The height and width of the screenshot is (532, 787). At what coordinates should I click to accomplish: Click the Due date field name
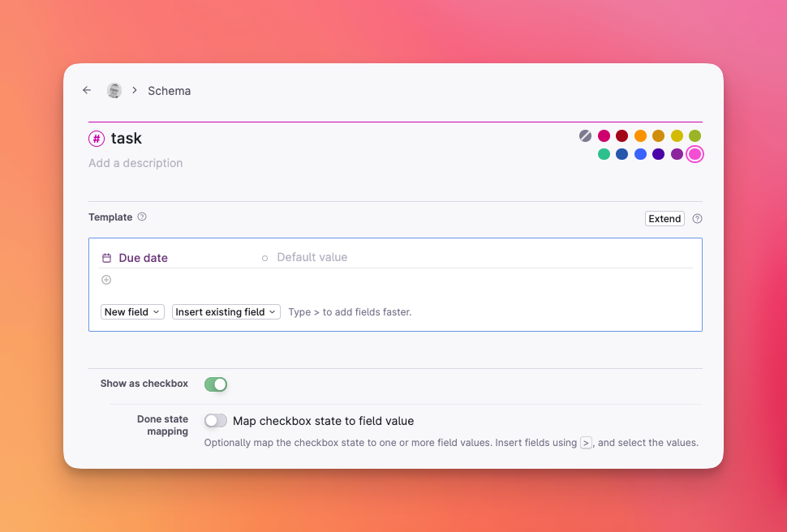[143, 258]
